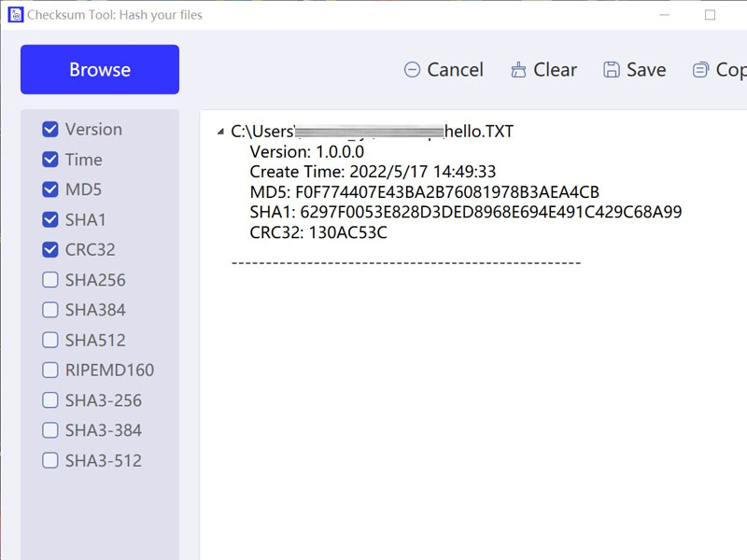This screenshot has height=560, width=747.
Task: Click the Checksum Tool app icon in title bar
Action: point(15,15)
